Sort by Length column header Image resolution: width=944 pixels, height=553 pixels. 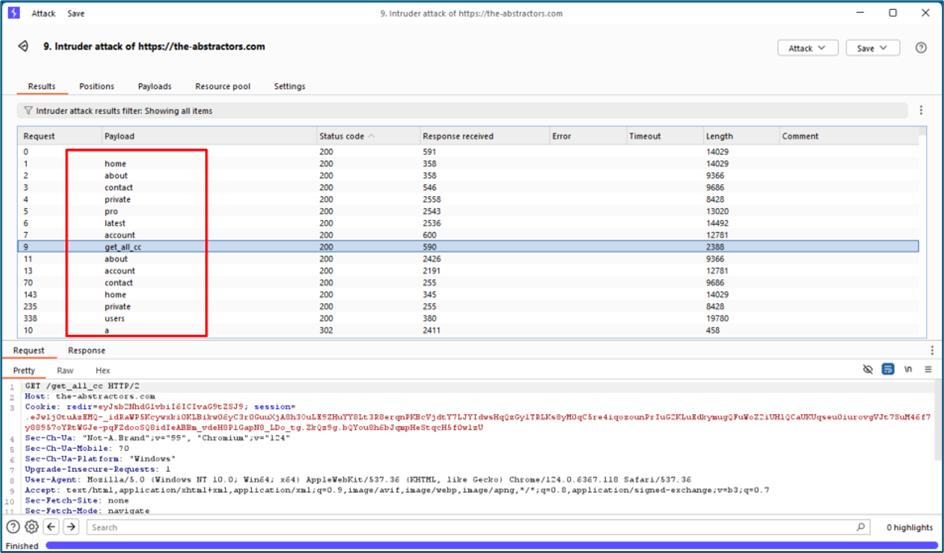[x=741, y=136]
